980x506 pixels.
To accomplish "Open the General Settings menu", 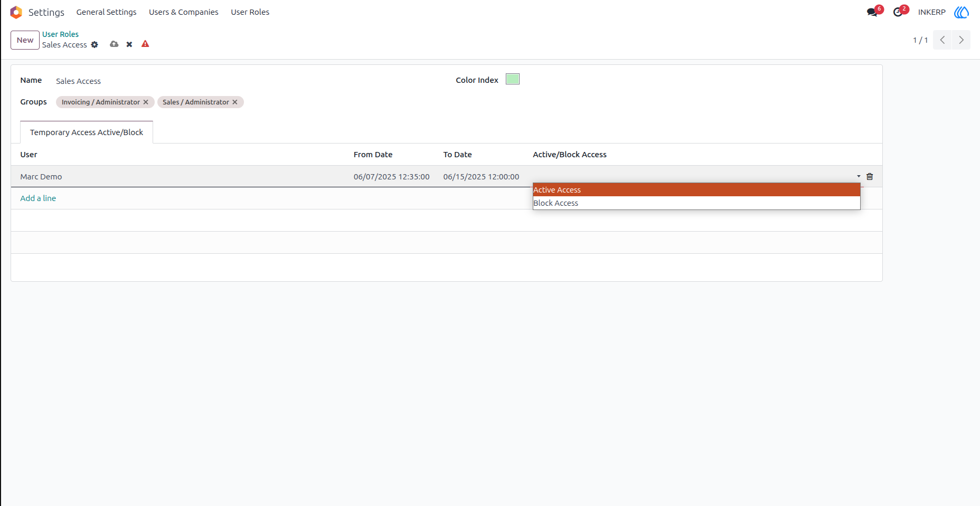I will tap(106, 12).
